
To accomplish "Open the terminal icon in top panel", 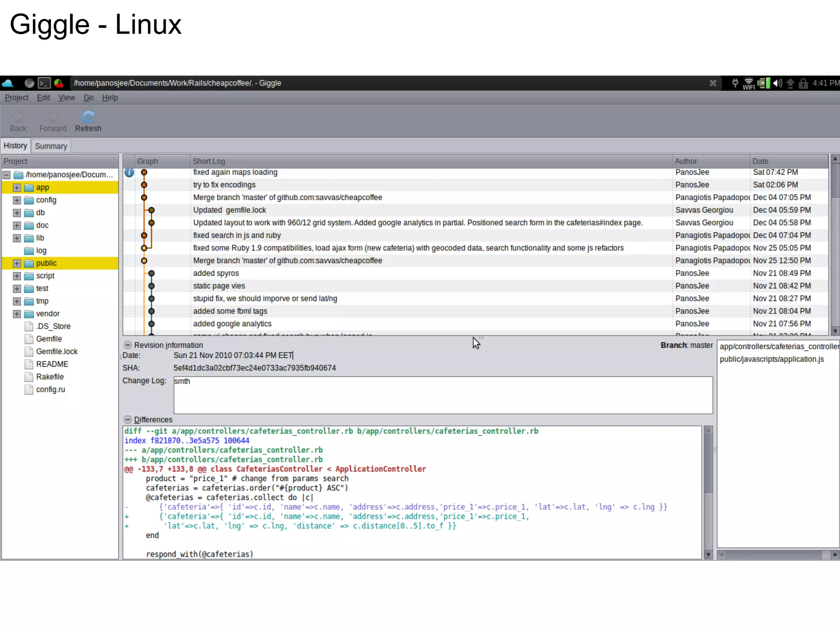I will click(44, 83).
